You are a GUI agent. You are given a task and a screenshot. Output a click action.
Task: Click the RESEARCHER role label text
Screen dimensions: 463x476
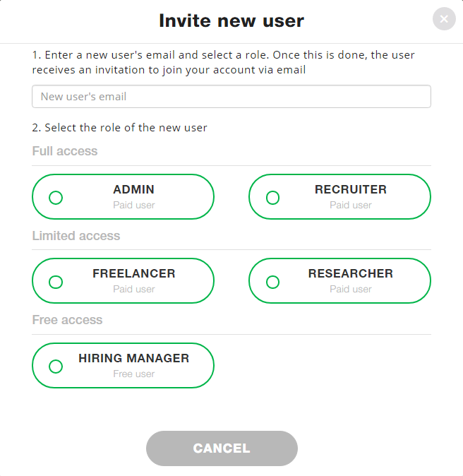[350, 273]
